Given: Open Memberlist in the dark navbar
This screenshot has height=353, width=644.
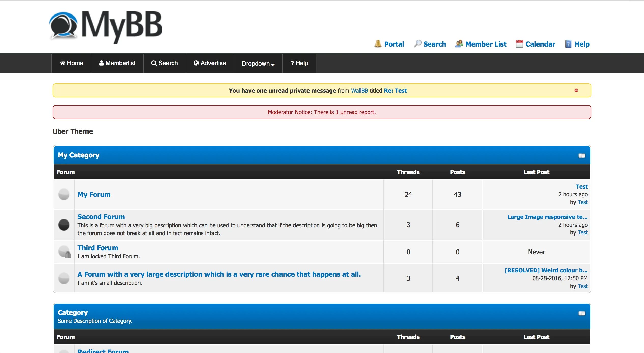Looking at the screenshot, I should click(x=117, y=63).
